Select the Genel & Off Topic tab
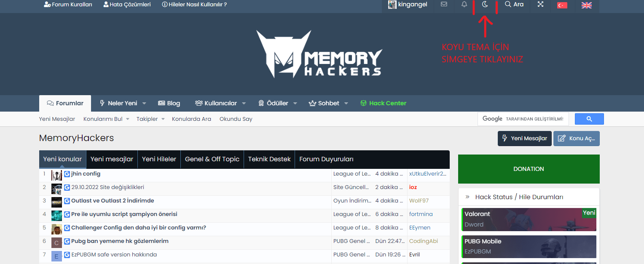The image size is (644, 264). (212, 159)
